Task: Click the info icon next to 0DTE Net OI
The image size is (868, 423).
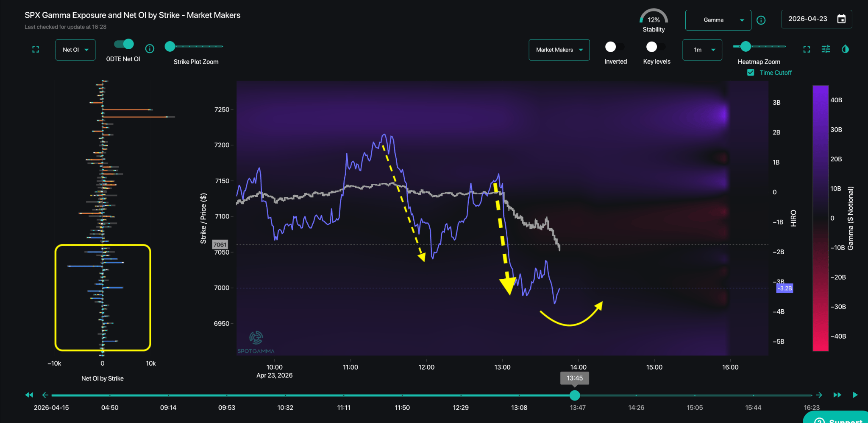Action: coord(150,49)
